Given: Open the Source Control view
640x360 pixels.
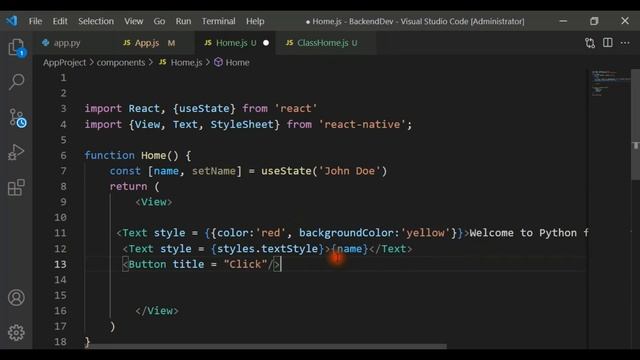Looking at the screenshot, I should [17, 118].
